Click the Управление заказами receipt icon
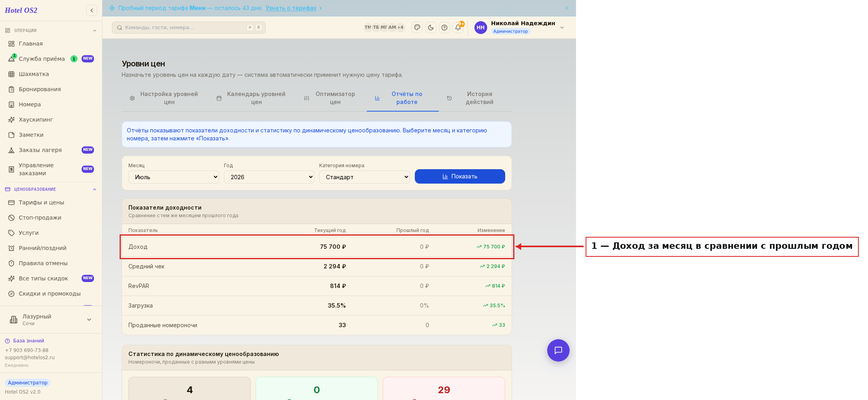Viewport: 868px width, 400px height. (12, 169)
